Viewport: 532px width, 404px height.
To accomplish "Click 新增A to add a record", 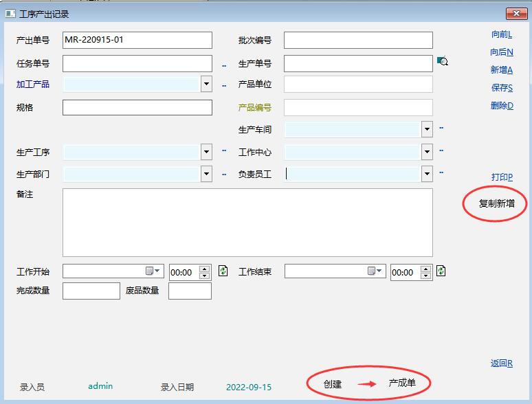I will pos(502,70).
